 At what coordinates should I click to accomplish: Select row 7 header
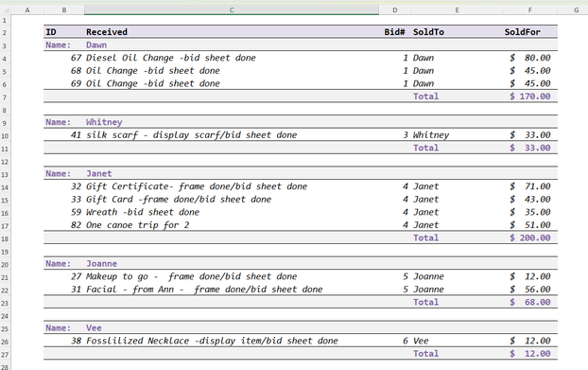(x=6, y=97)
